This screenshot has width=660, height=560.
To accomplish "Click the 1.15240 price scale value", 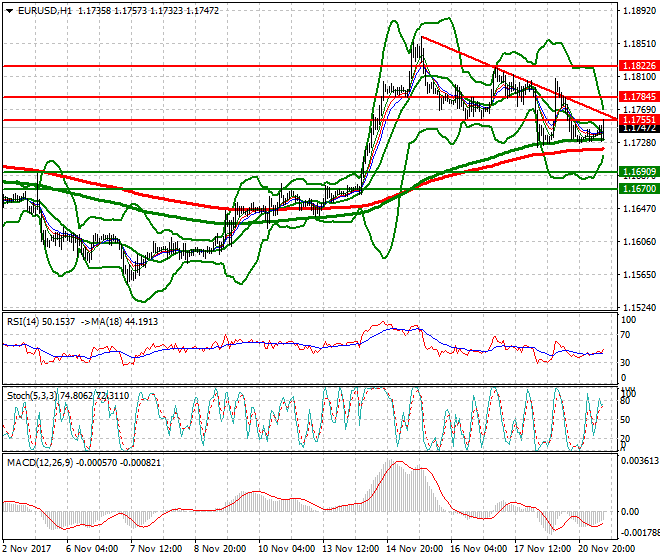I will point(639,307).
